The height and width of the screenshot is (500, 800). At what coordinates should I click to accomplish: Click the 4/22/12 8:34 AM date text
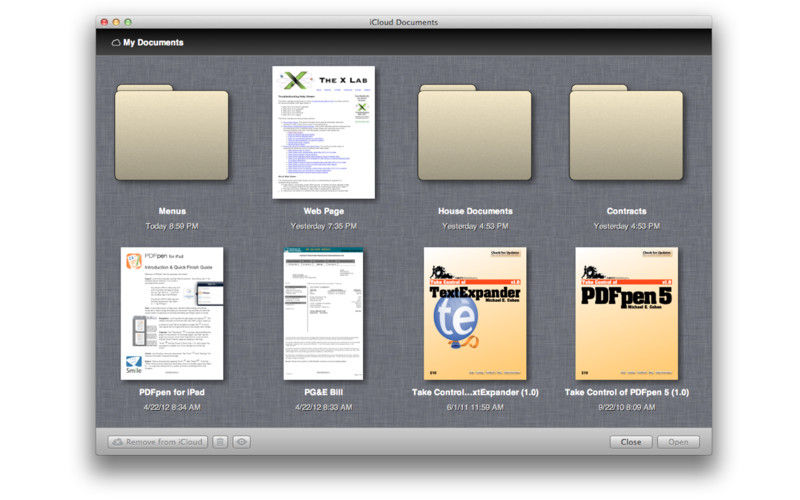point(172,407)
